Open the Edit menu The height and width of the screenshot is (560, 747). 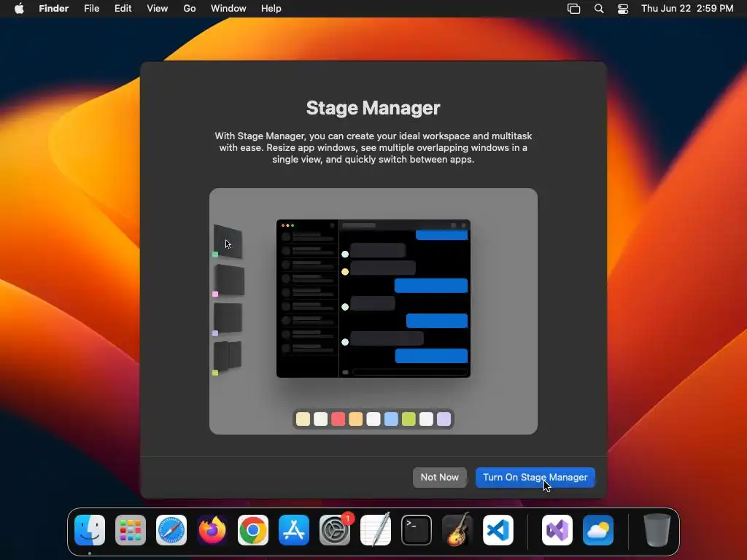(x=123, y=8)
